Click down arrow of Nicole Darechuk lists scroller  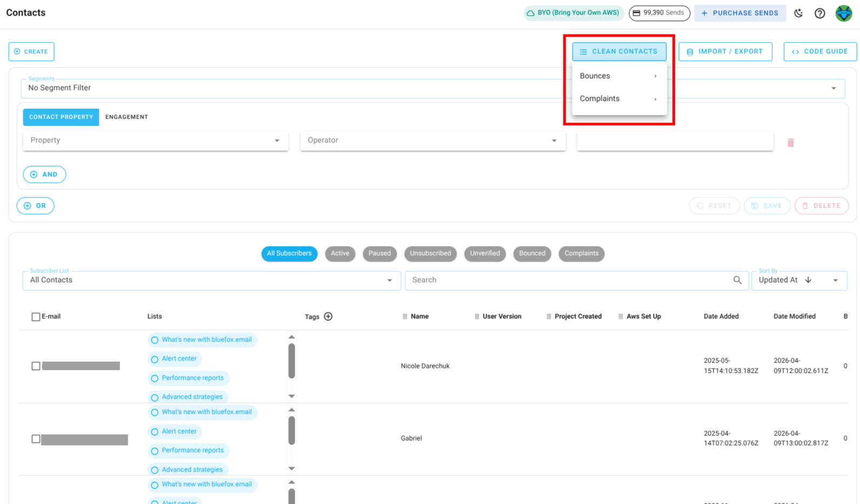(x=292, y=396)
